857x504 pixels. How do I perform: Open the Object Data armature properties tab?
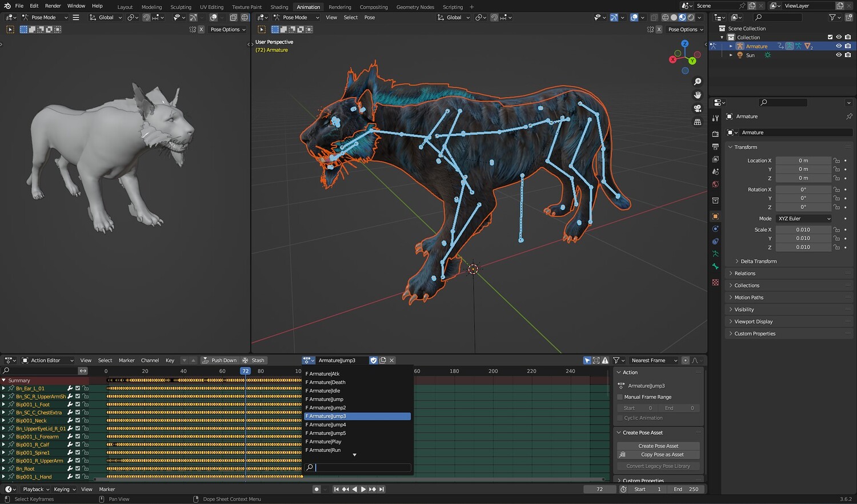(x=715, y=254)
